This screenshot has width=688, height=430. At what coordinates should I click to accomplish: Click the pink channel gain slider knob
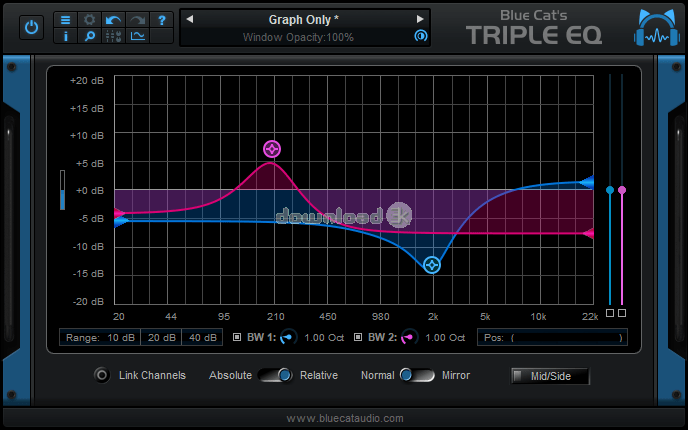click(622, 190)
